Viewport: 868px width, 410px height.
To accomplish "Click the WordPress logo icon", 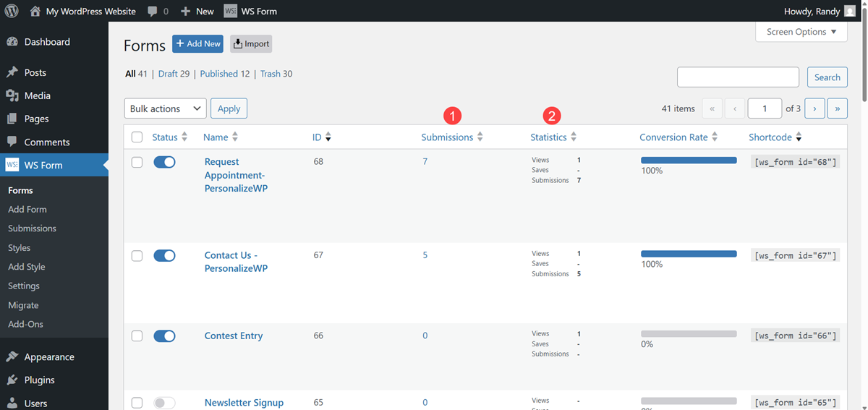I will click(12, 12).
